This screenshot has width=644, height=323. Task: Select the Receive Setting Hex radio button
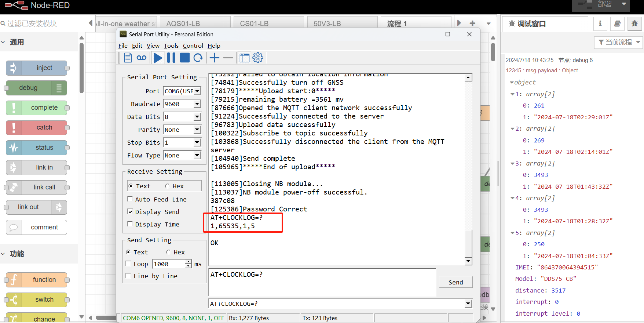click(x=167, y=186)
